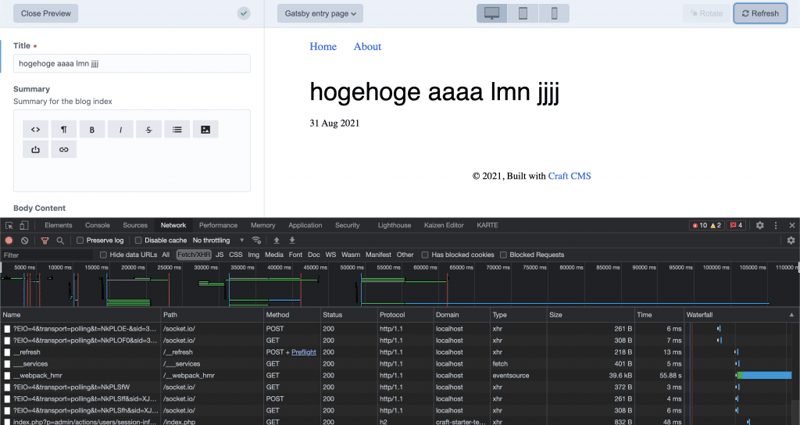
Task: Insert an image in the Summary field
Action: pos(205,129)
